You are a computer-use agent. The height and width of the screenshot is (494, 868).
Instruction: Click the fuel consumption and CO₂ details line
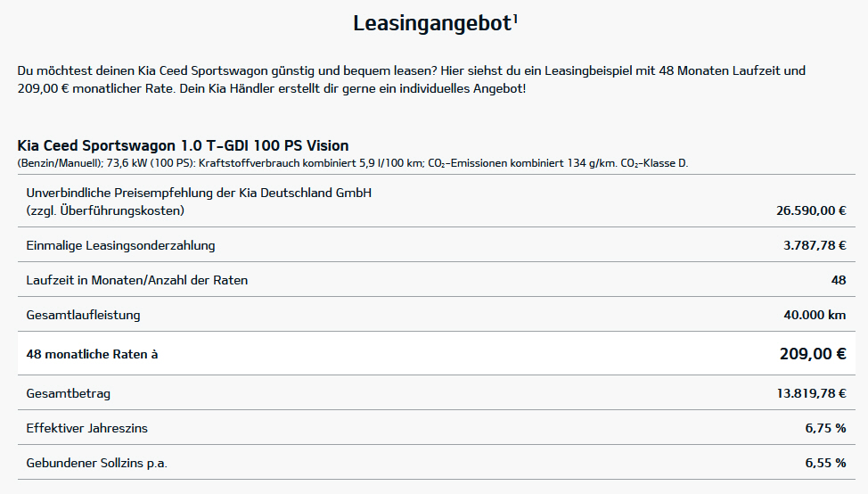coord(352,163)
